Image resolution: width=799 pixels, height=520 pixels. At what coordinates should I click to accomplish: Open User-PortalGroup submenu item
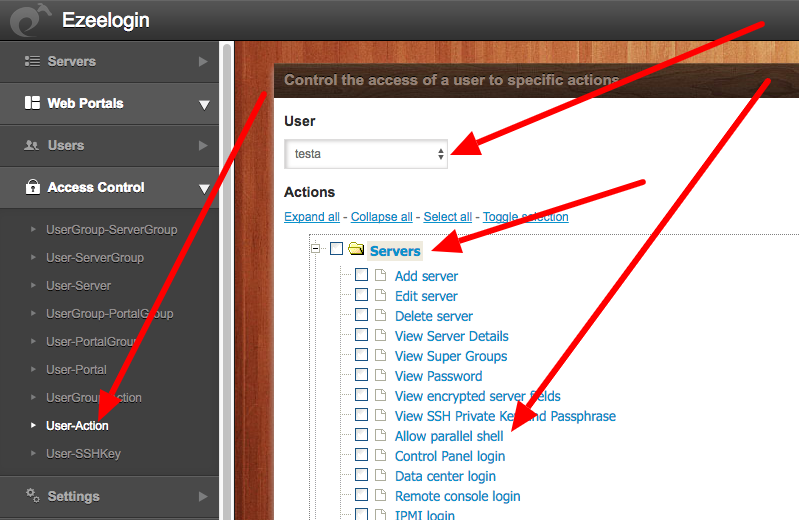coord(92,342)
